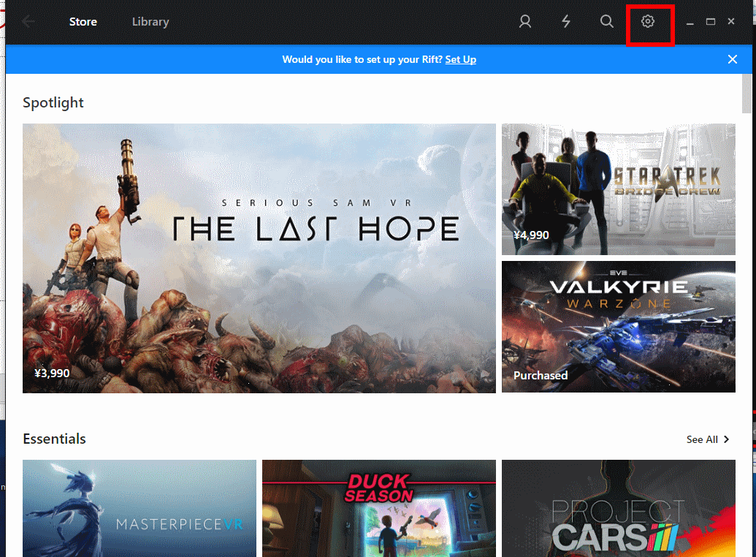Go back with the arrow icon
Viewport: 756px width, 557px height.
28,22
